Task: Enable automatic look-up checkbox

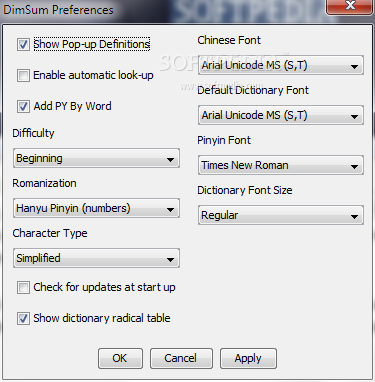Action: 23,75
